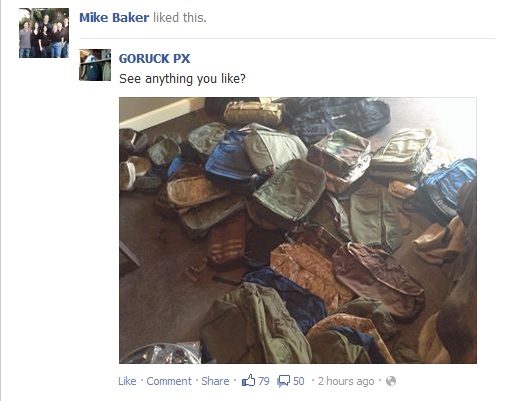Viewport: 517px width, 401px height.
Task: Click the thumbs-up likes icon
Action: (x=248, y=380)
